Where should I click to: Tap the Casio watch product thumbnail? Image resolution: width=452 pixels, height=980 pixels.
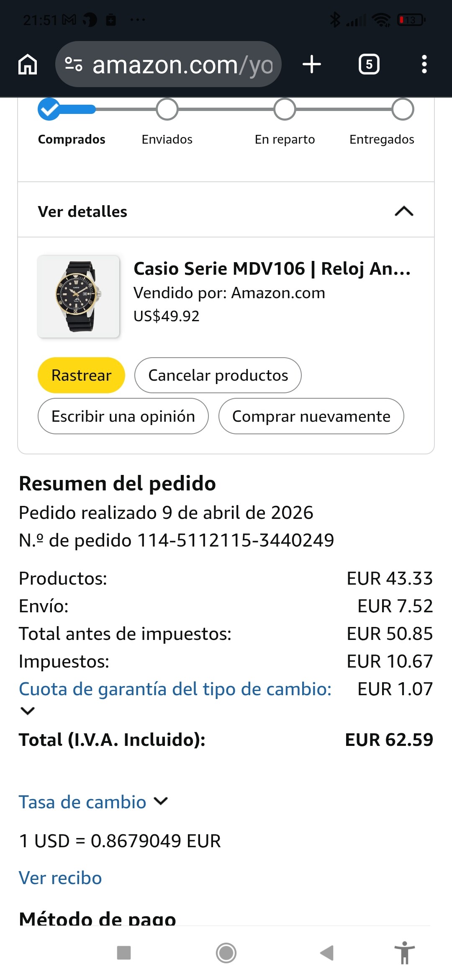point(79,297)
